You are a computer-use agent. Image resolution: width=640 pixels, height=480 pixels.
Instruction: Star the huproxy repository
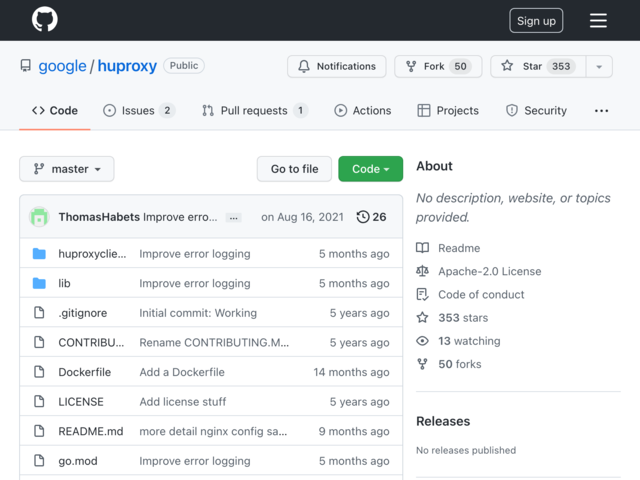coord(538,66)
